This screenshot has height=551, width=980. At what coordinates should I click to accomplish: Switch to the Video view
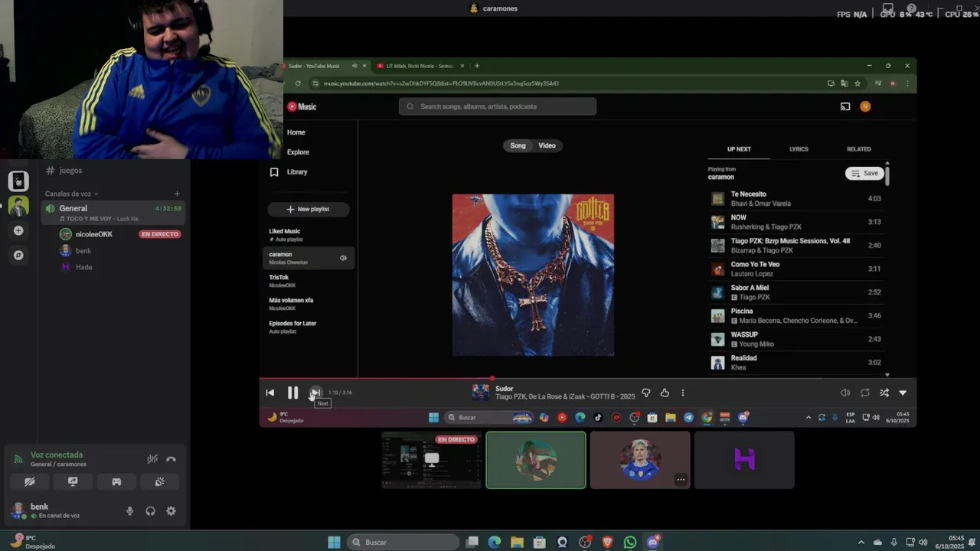pos(547,145)
